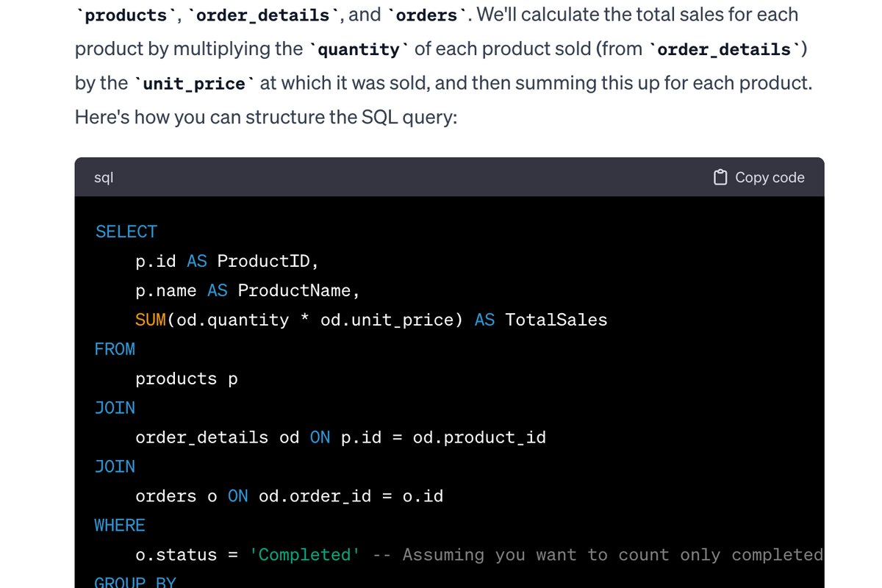Click the "Copy code" button label
This screenshot has height=588, width=882.
(x=770, y=177)
